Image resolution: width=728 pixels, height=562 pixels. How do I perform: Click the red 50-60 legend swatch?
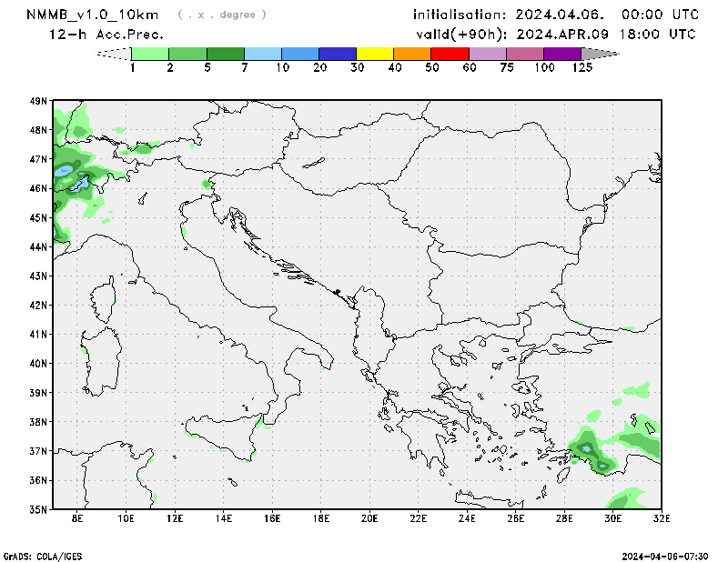coord(450,54)
